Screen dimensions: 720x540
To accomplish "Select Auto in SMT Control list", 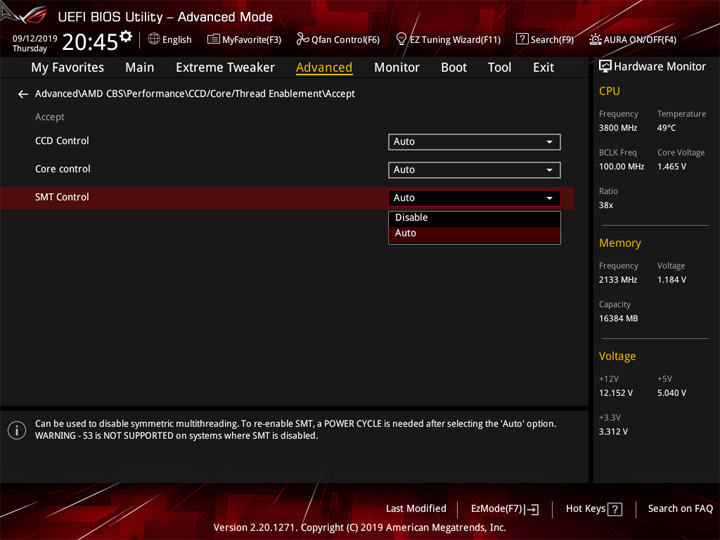I will point(474,233).
